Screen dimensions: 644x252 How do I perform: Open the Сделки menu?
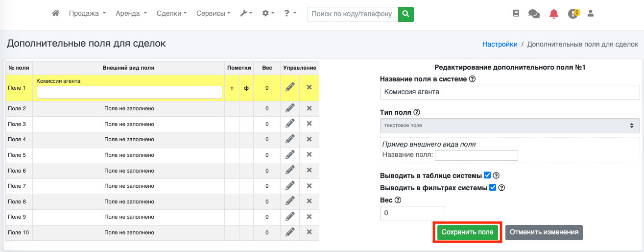[171, 14]
